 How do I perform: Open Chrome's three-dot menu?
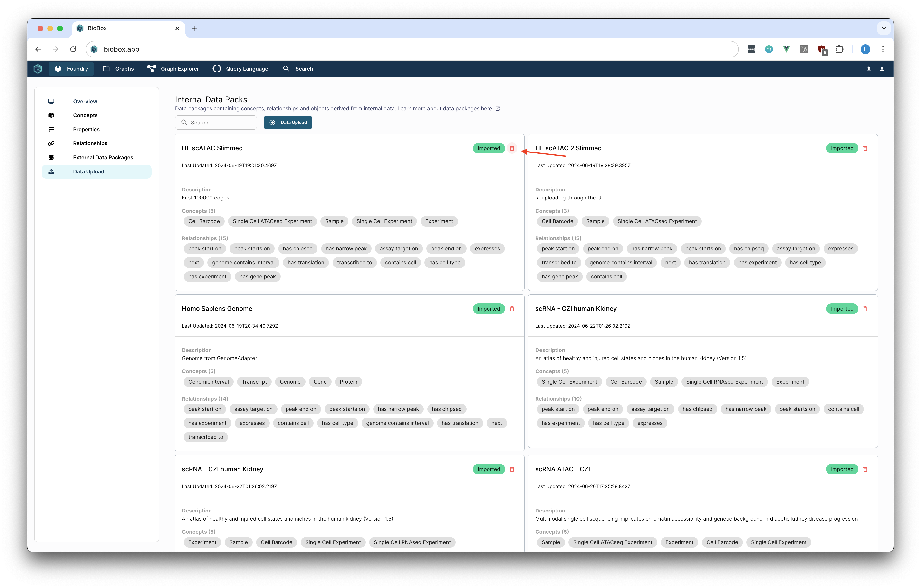tap(883, 49)
